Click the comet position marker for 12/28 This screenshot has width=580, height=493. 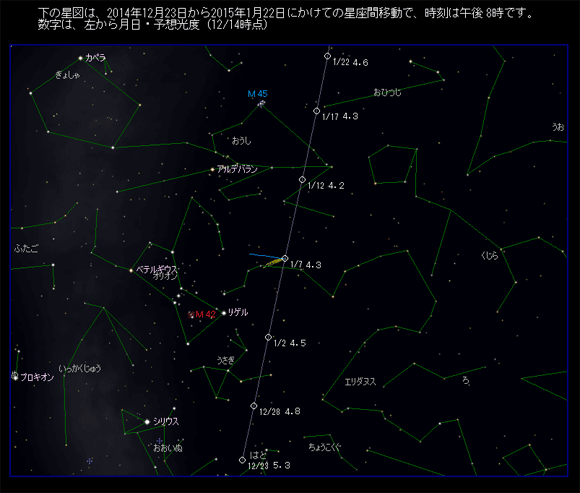pos(253,406)
